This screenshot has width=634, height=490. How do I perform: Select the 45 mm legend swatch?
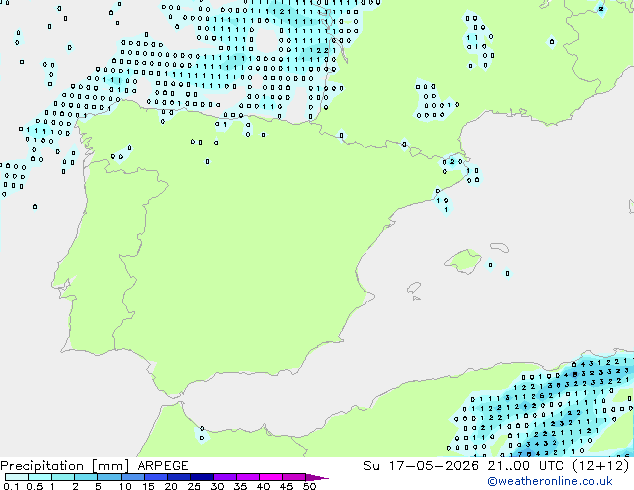294,477
